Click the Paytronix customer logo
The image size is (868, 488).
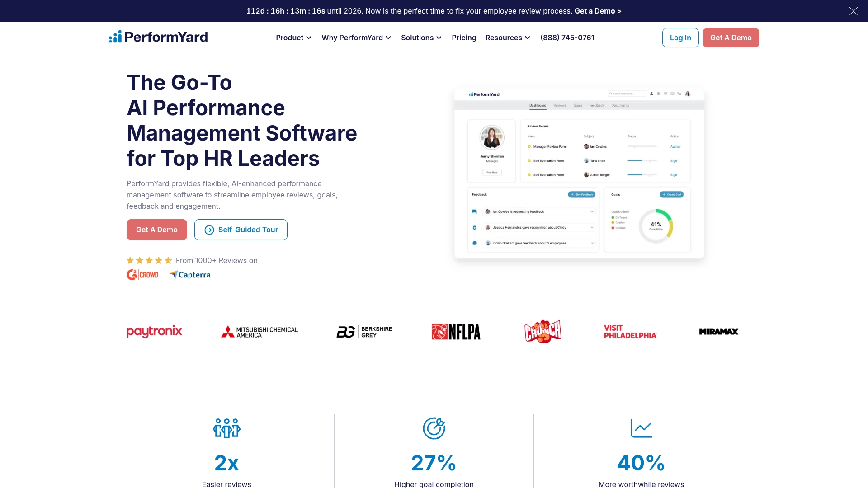[154, 332]
